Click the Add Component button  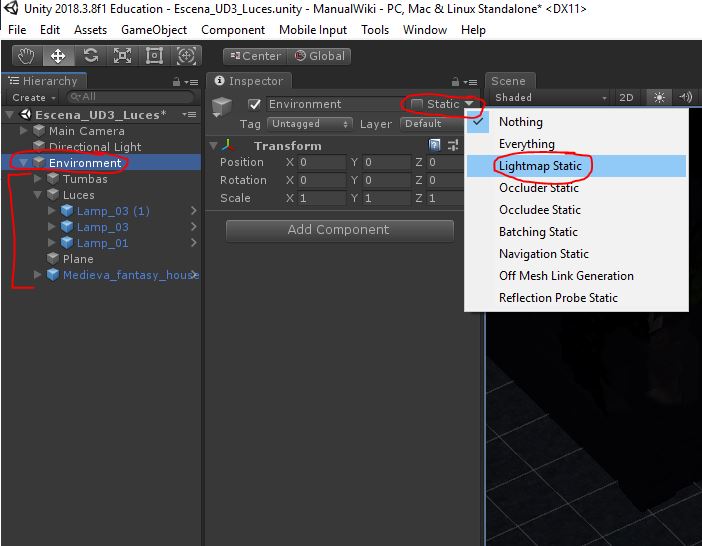click(339, 230)
